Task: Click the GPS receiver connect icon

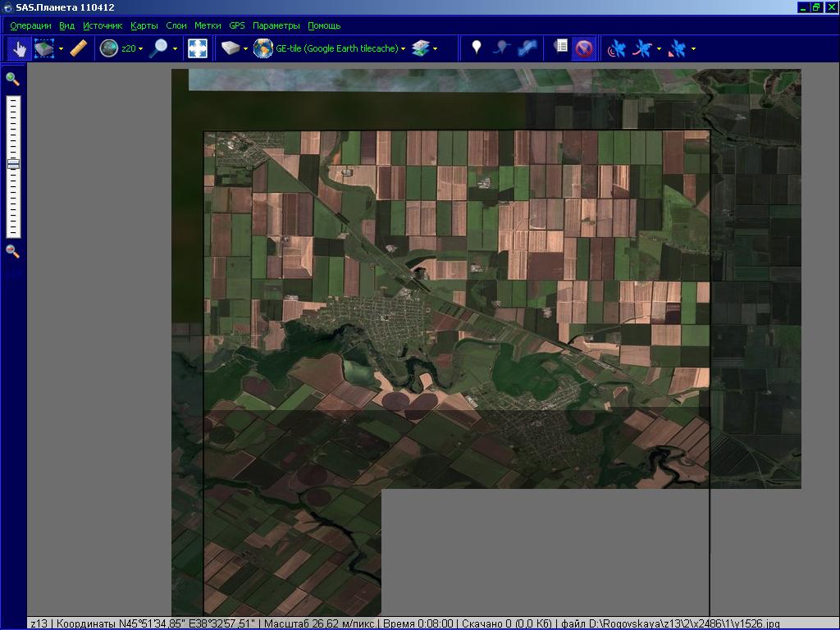Action: (x=616, y=49)
